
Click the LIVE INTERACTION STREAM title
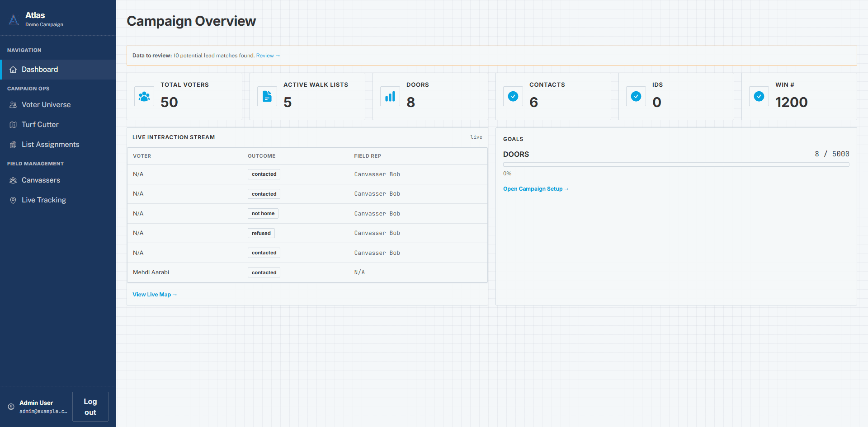point(174,137)
